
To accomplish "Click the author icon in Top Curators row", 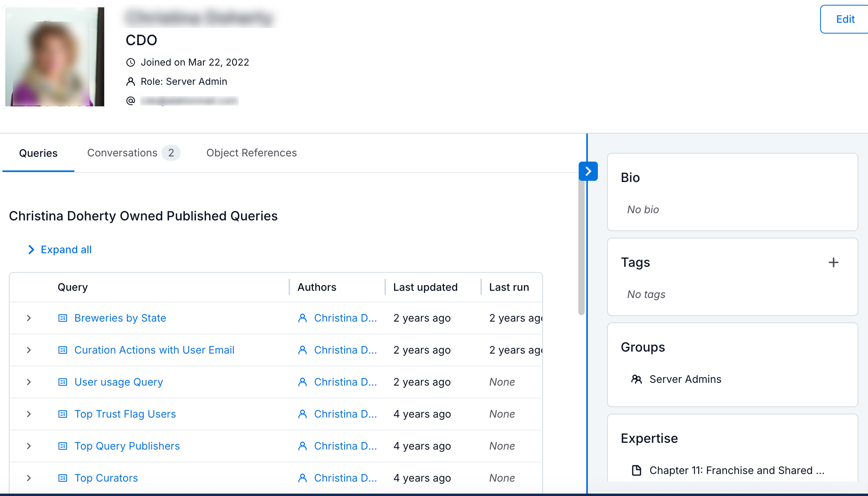I will click(x=303, y=478).
